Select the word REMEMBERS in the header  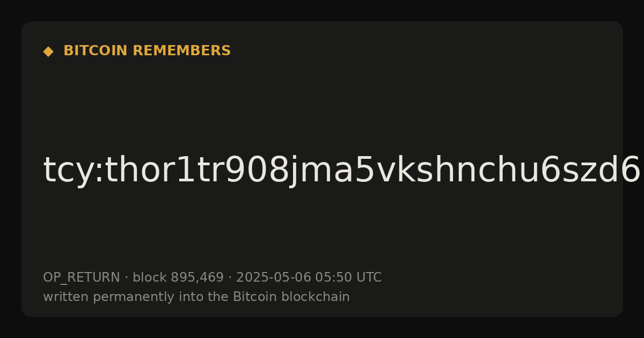coord(181,51)
